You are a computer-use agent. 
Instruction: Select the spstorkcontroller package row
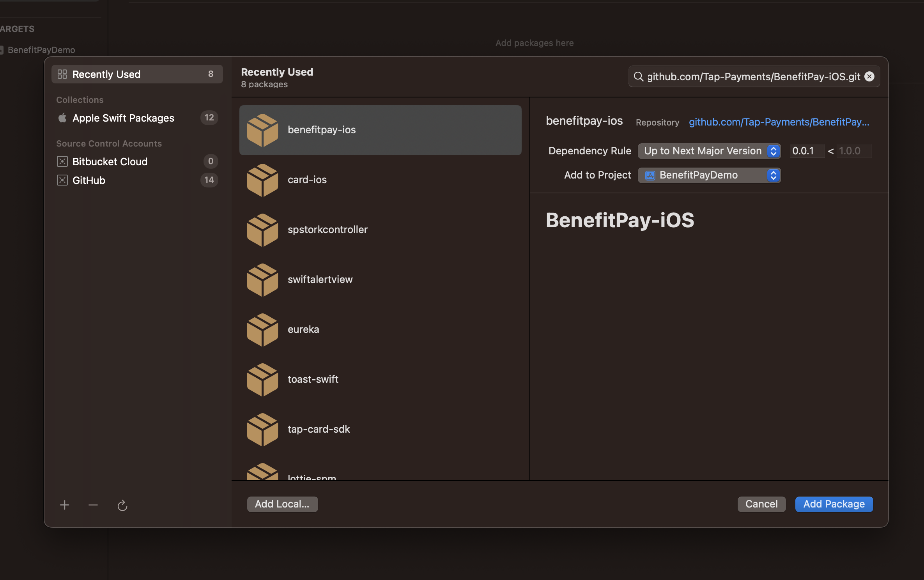[x=381, y=230]
